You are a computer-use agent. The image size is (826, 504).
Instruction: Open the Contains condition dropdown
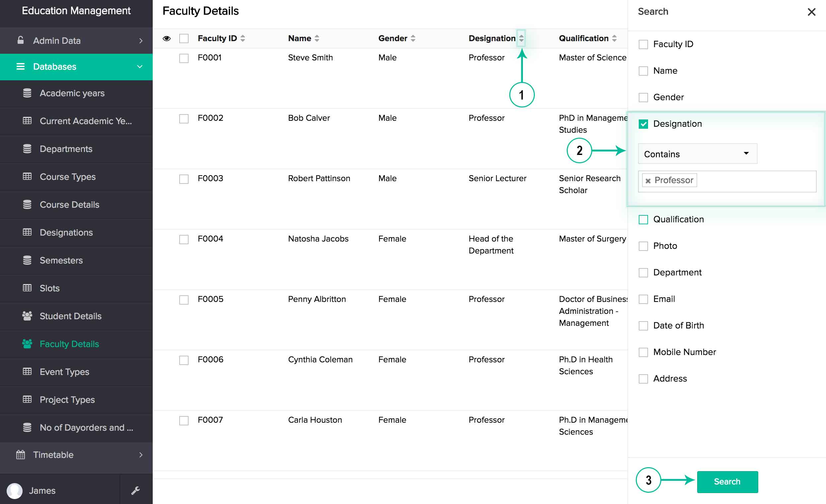coord(697,154)
